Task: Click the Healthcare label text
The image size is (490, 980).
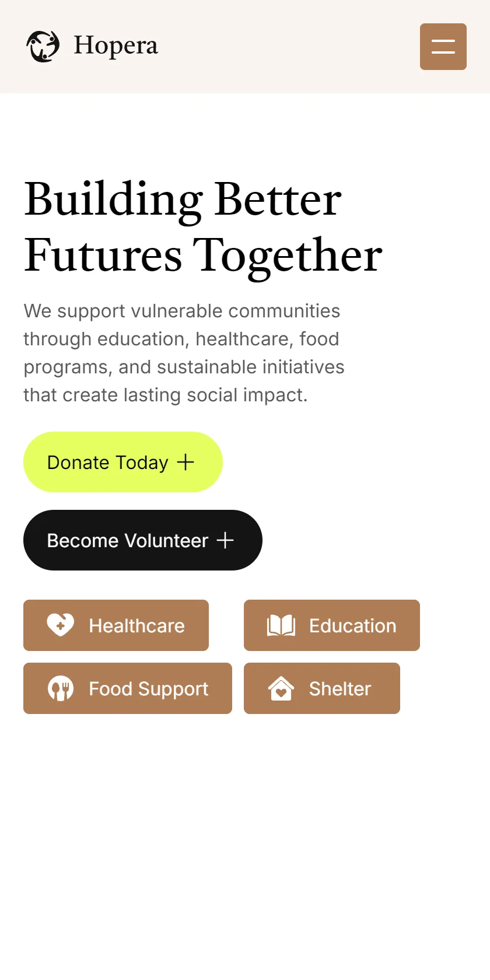Action: [136, 626]
